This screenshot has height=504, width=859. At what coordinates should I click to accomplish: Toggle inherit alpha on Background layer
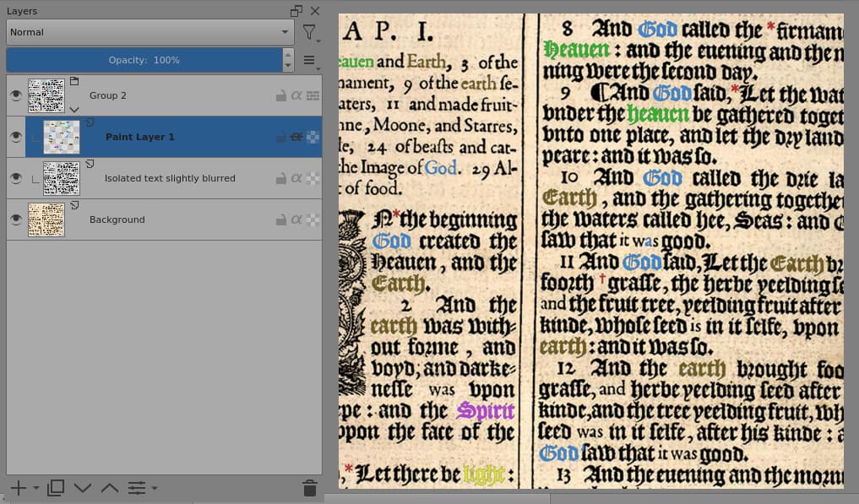pos(296,219)
